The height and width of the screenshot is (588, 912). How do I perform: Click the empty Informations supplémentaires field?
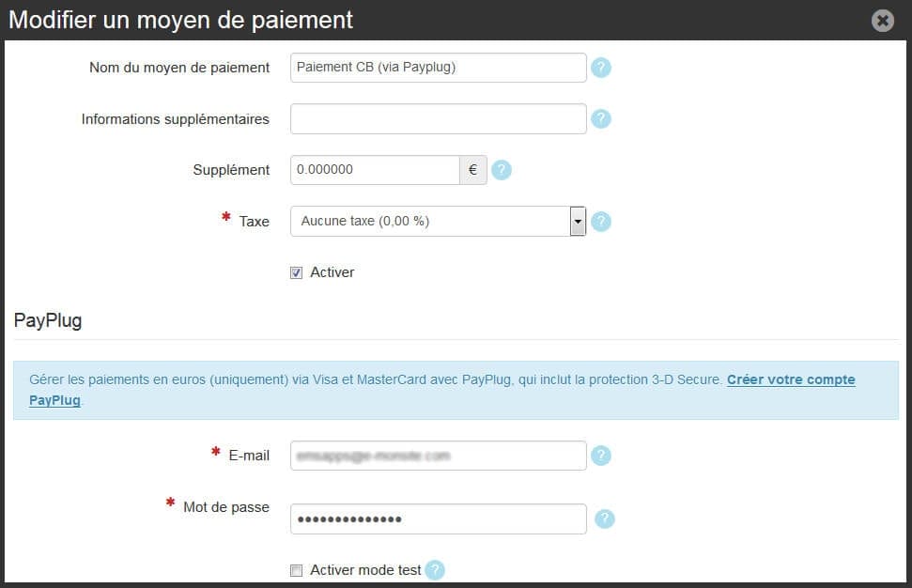pos(438,119)
